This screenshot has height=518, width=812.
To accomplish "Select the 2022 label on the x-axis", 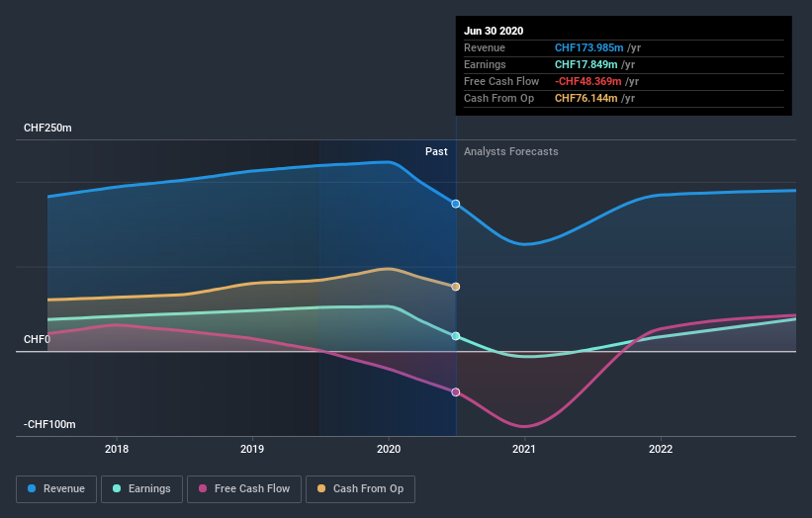I will [x=661, y=449].
